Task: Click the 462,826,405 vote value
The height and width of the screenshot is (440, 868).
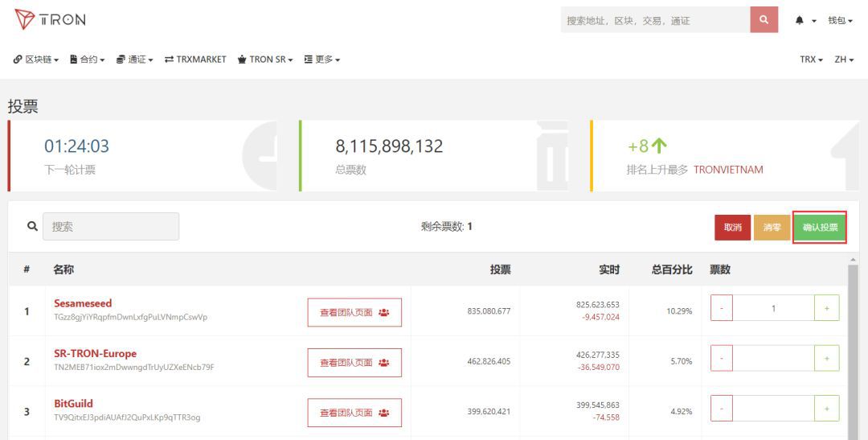Action: coord(489,361)
